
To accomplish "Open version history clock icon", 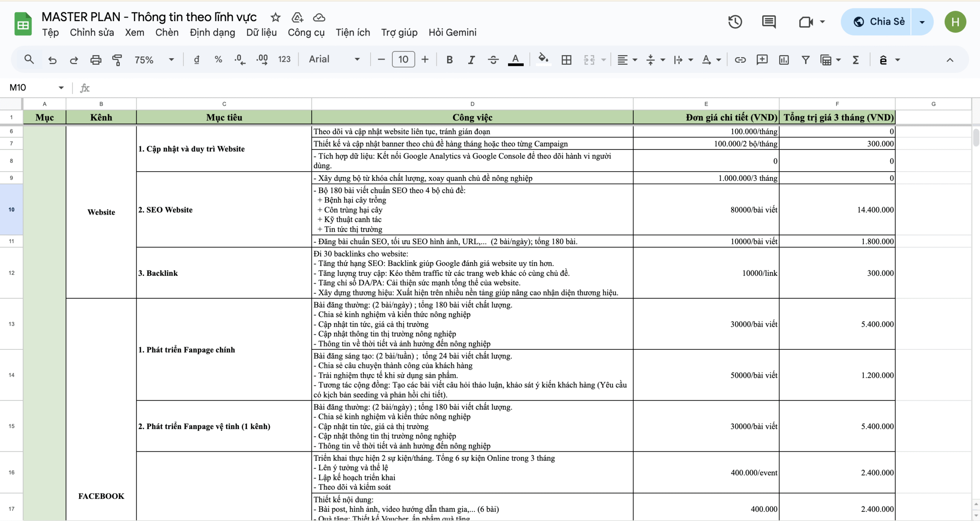I will coord(735,22).
